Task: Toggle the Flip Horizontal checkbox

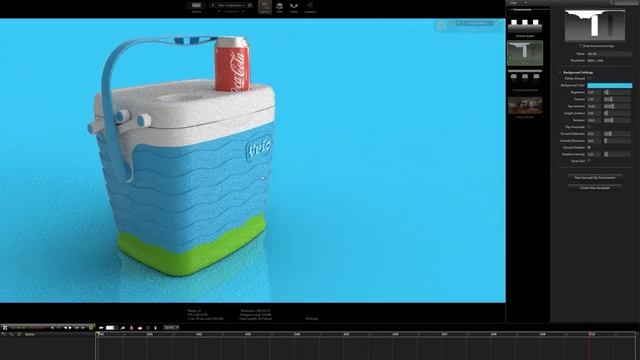Action: (589, 127)
